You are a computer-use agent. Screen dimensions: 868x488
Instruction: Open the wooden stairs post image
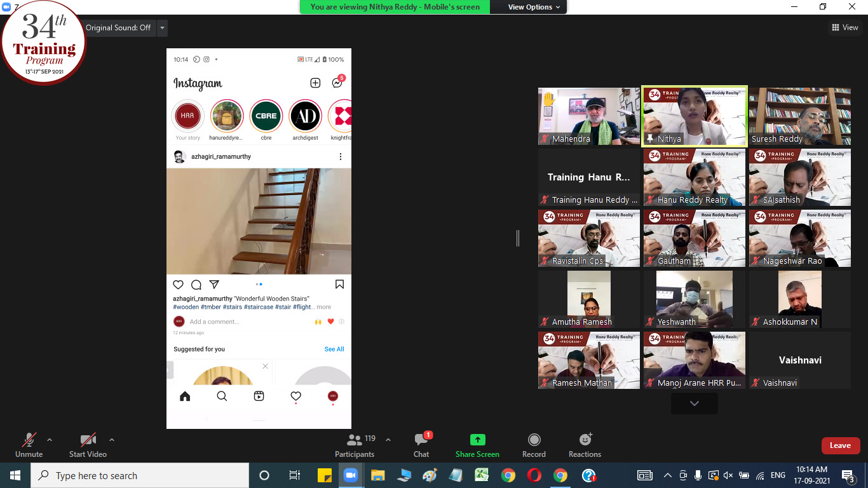coord(259,221)
